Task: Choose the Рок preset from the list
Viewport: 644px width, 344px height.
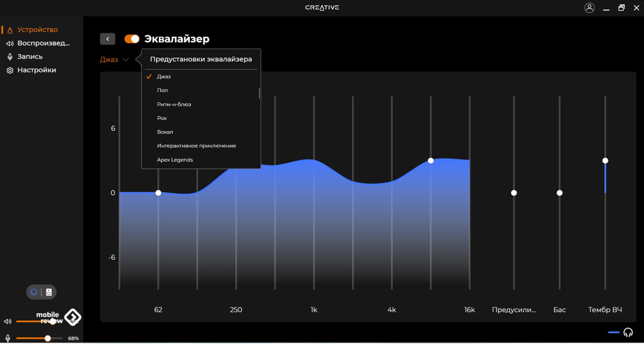Action: point(162,118)
